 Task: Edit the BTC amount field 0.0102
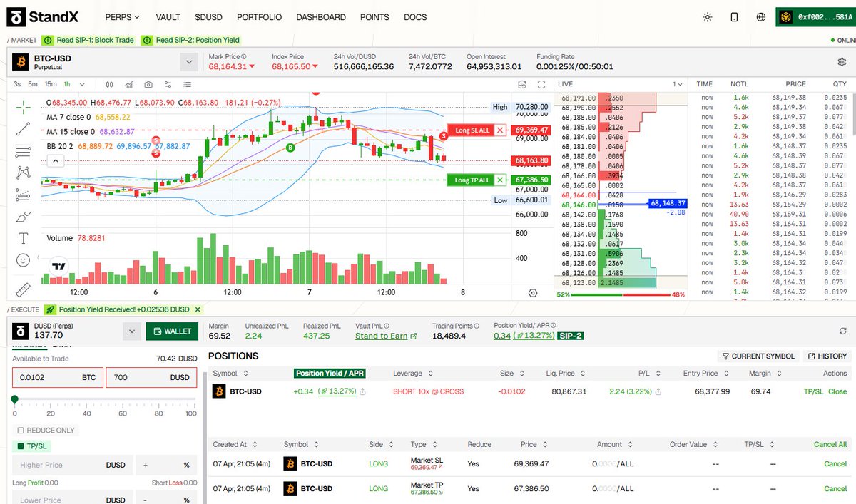coord(58,377)
